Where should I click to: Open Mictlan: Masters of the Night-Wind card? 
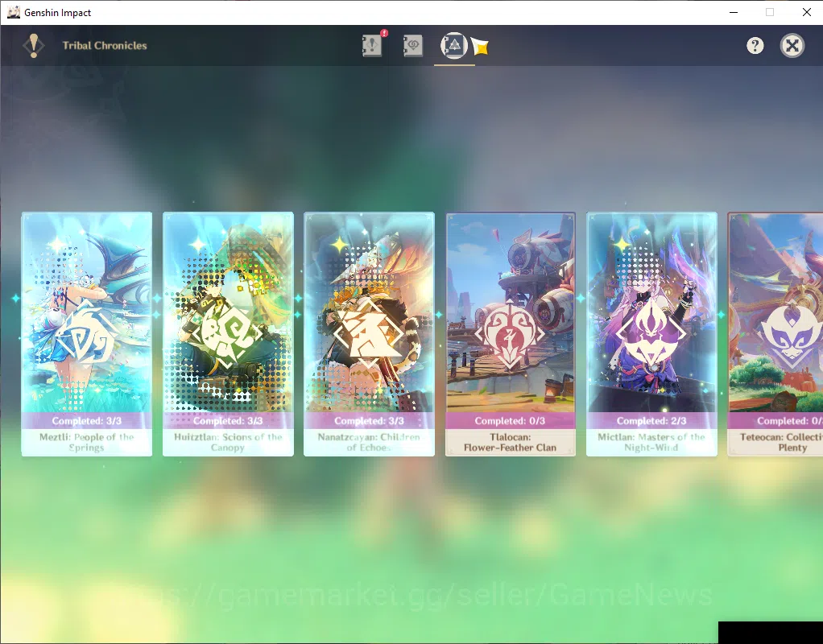[651, 334]
